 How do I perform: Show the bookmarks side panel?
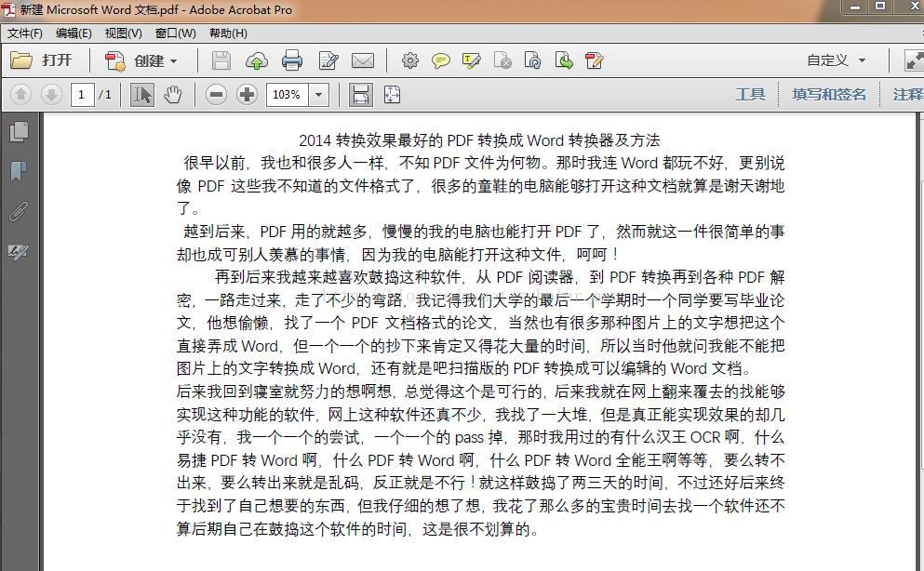tap(19, 171)
